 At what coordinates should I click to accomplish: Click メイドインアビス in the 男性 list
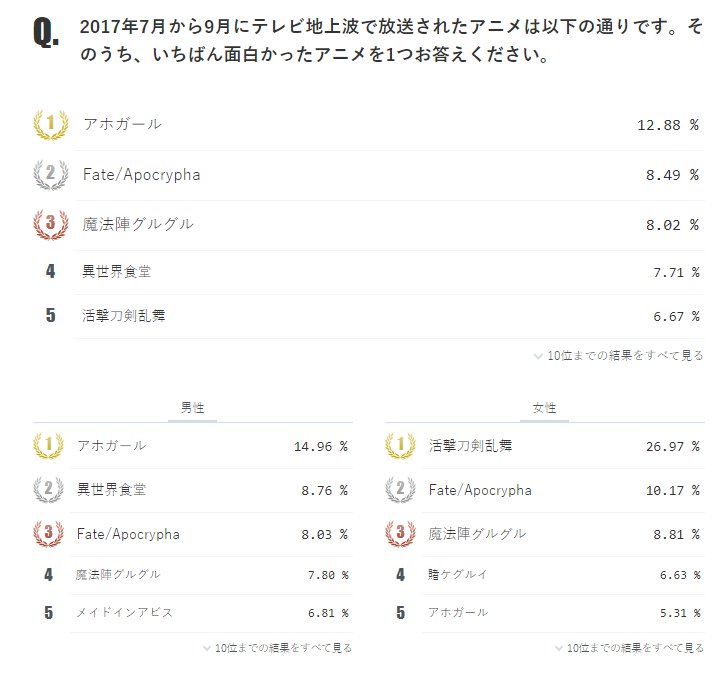point(125,612)
